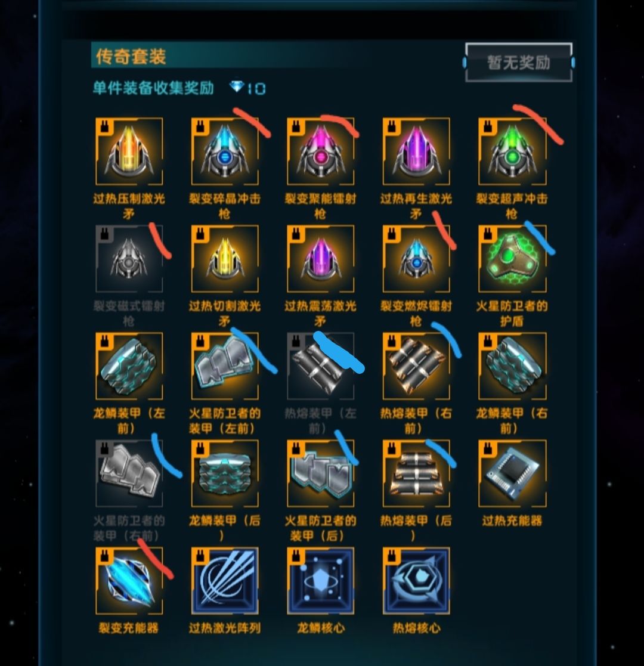This screenshot has width=644, height=666.
Task: Tap the 过热激光阵列 skill icon
Action: pos(225,581)
